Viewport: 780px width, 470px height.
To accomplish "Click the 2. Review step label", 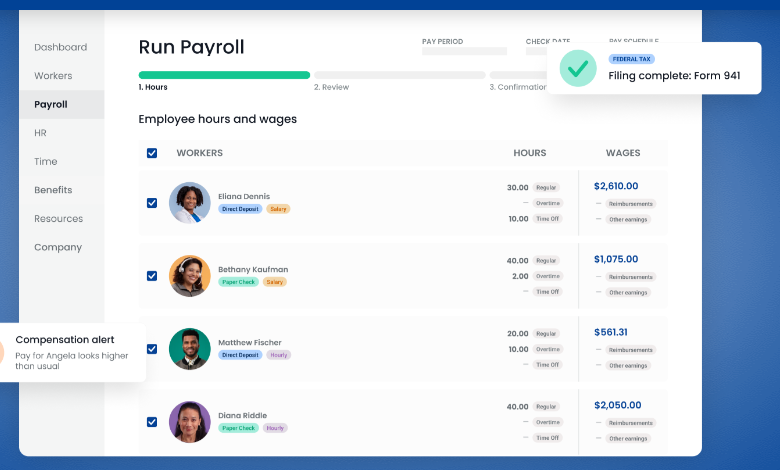I will (331, 87).
